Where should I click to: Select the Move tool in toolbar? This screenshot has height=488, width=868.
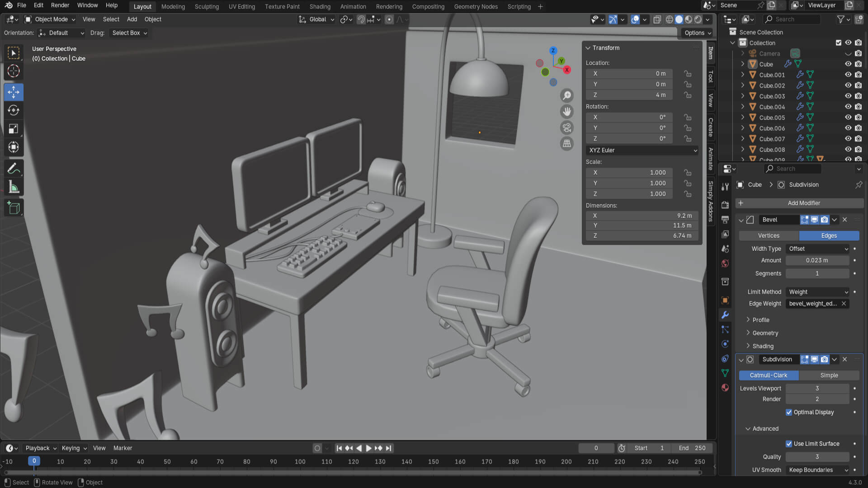(14, 92)
